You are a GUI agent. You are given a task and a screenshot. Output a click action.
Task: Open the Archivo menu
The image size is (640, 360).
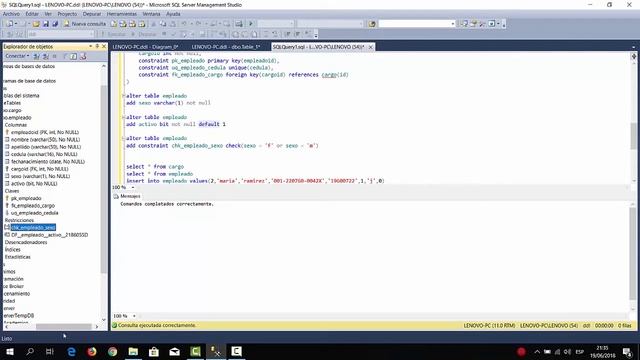pos(11,14)
